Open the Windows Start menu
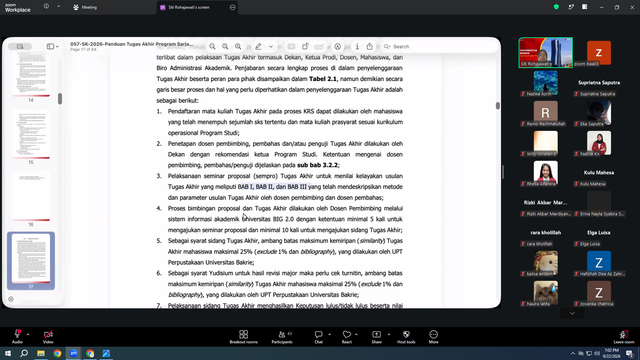Screen dimensions: 640x360 pos(8,353)
